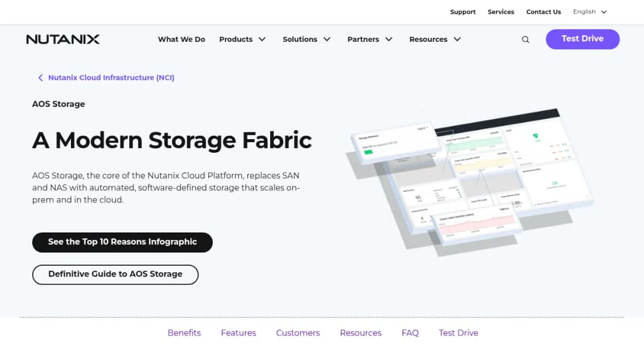Viewport: 644px width, 363px height.
Task: Click the Services link
Action: point(501,12)
